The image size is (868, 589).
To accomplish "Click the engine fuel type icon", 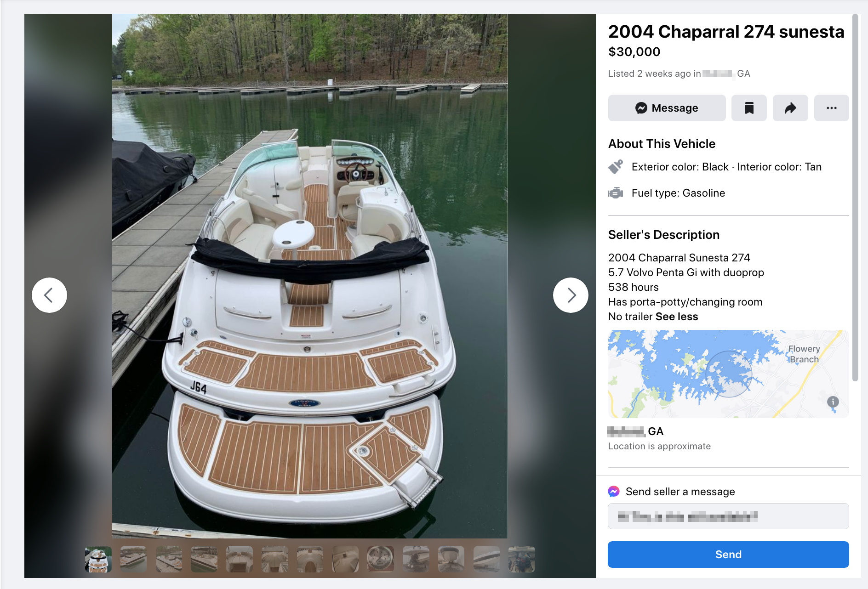I will (x=616, y=193).
